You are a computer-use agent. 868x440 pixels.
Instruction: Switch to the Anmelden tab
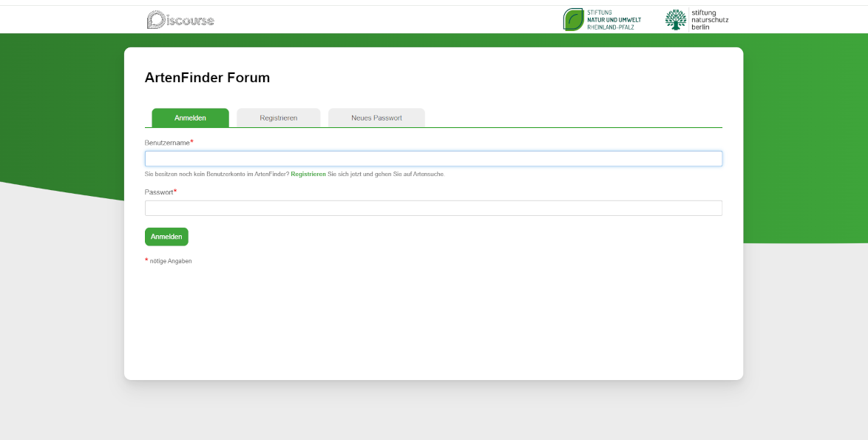pos(190,118)
